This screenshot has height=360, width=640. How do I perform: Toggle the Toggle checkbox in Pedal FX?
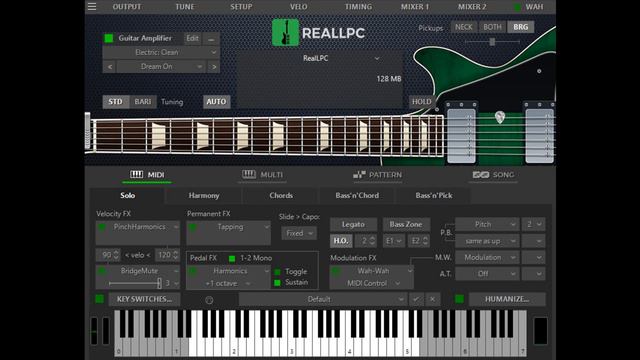[278, 272]
